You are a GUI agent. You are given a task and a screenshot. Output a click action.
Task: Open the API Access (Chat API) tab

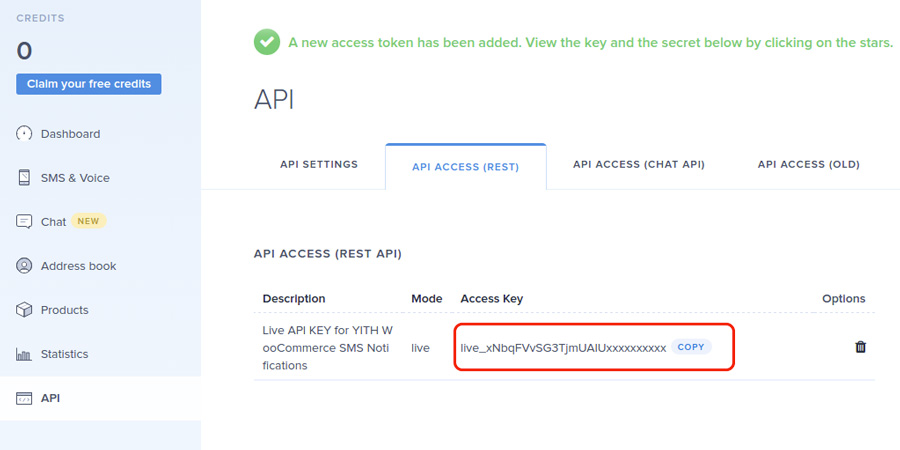[638, 165]
